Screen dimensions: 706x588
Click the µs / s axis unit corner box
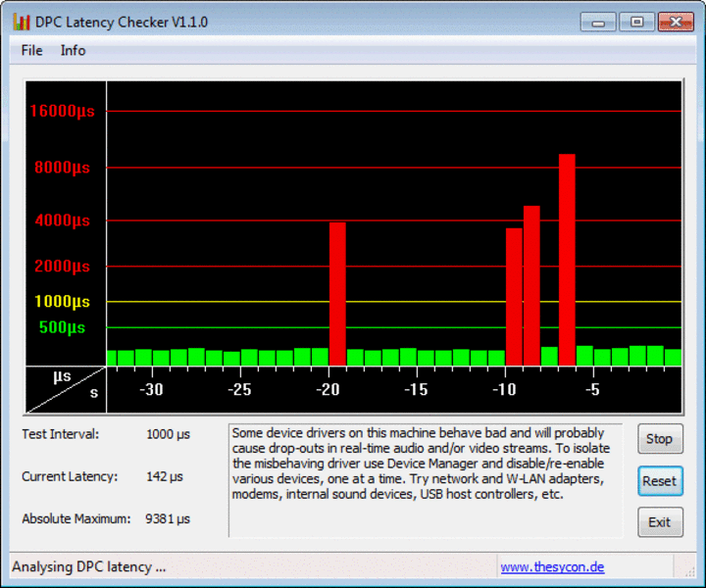click(66, 390)
